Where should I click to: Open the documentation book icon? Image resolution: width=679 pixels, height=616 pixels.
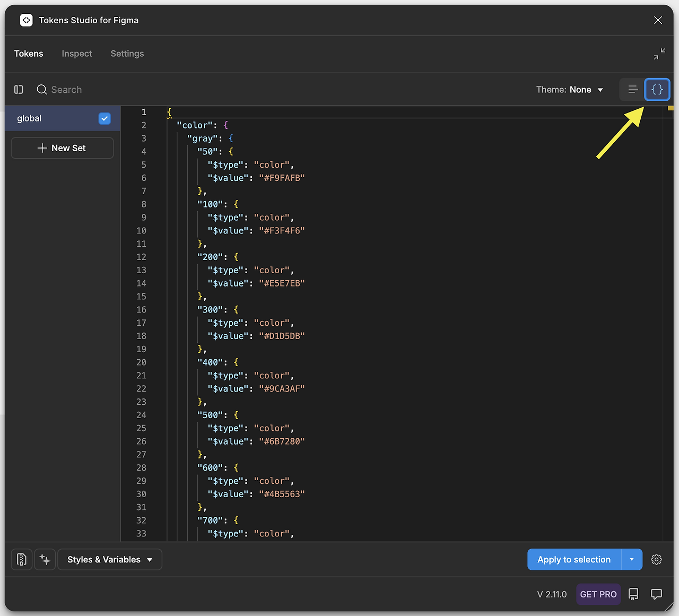click(x=633, y=594)
